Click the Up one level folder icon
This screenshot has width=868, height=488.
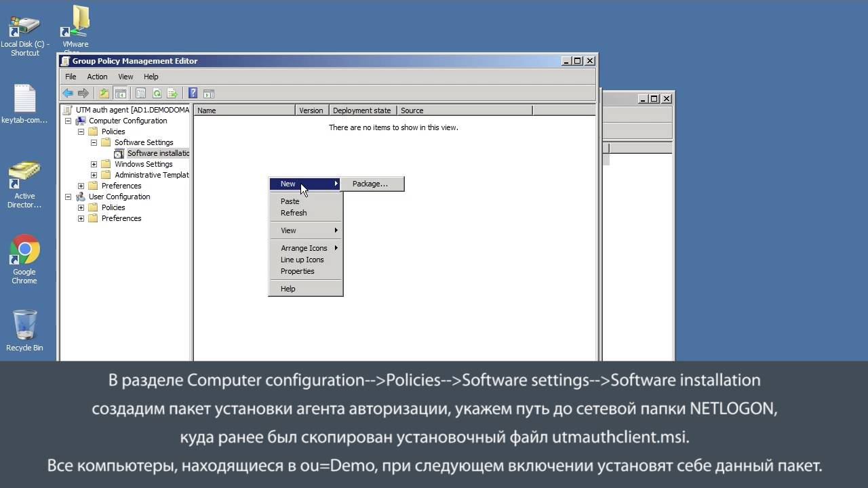104,94
